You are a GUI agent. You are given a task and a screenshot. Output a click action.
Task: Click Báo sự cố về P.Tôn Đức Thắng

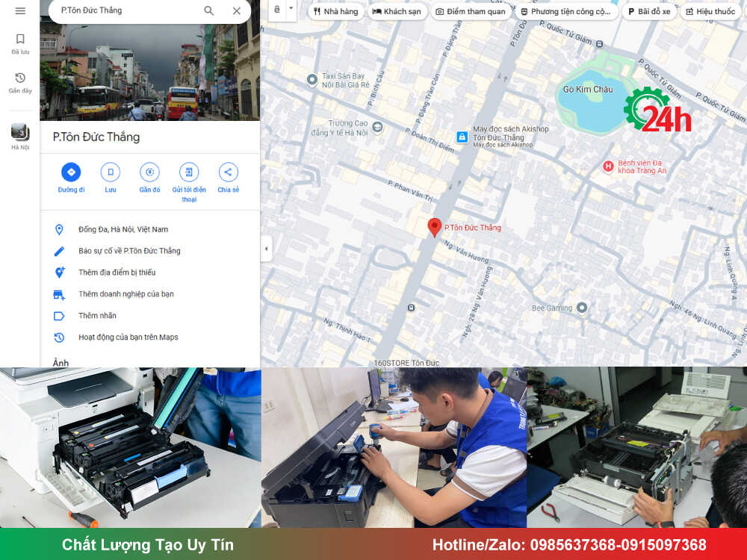coord(129,251)
